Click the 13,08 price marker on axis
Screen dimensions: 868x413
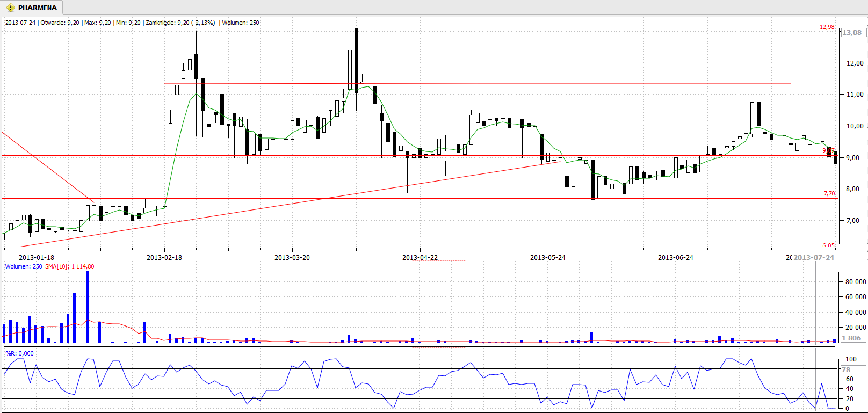852,33
